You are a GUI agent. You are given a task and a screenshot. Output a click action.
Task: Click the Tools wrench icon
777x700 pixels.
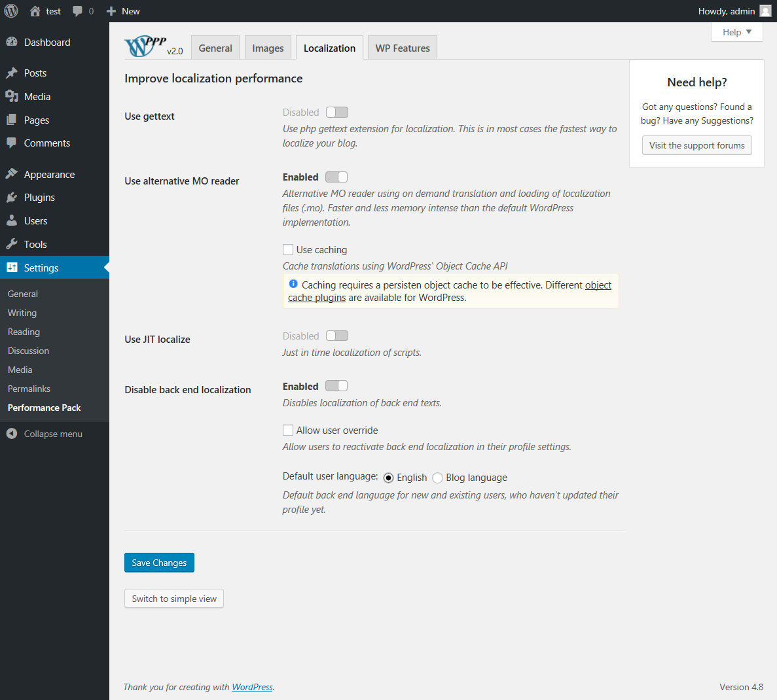12,244
